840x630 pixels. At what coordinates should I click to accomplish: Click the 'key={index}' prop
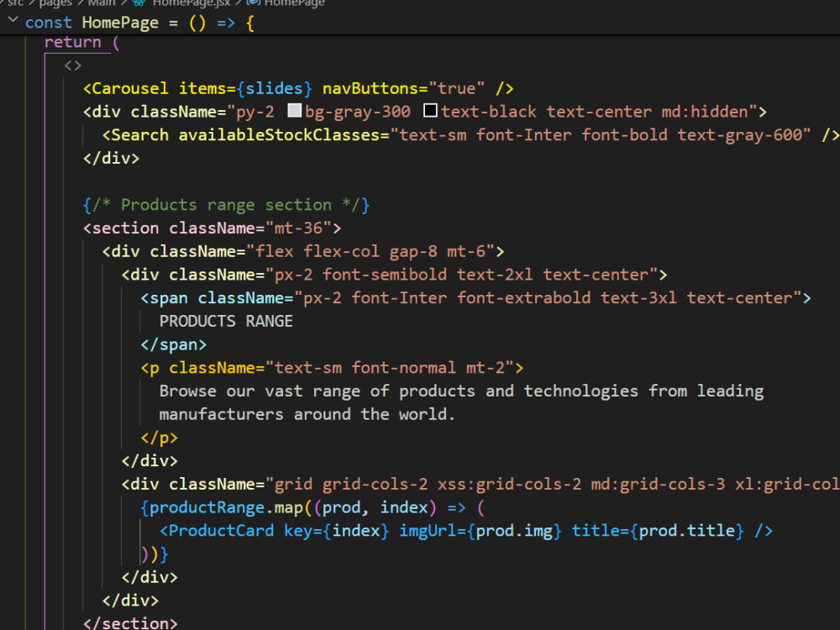337,531
